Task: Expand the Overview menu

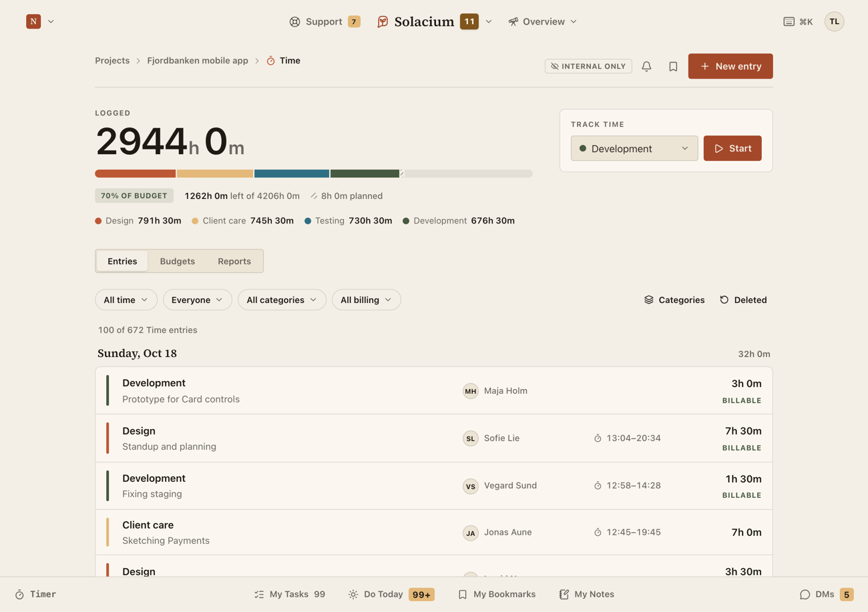Action: point(543,21)
